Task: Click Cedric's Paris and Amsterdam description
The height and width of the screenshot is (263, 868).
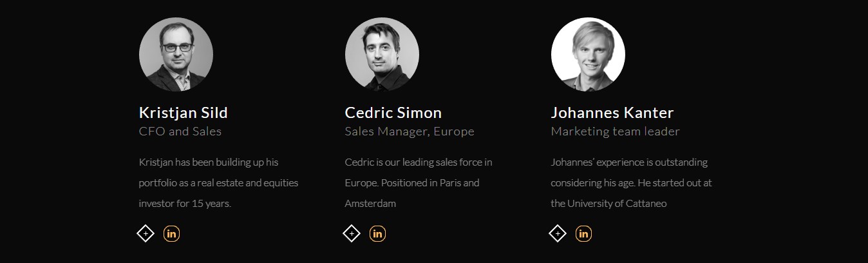Action: (419, 183)
